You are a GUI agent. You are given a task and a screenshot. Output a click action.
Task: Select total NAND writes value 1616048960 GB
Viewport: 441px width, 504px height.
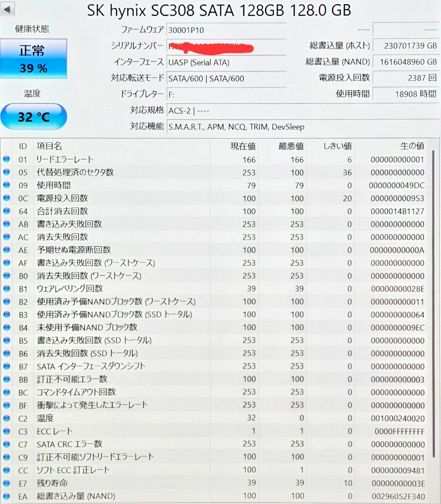[406, 62]
